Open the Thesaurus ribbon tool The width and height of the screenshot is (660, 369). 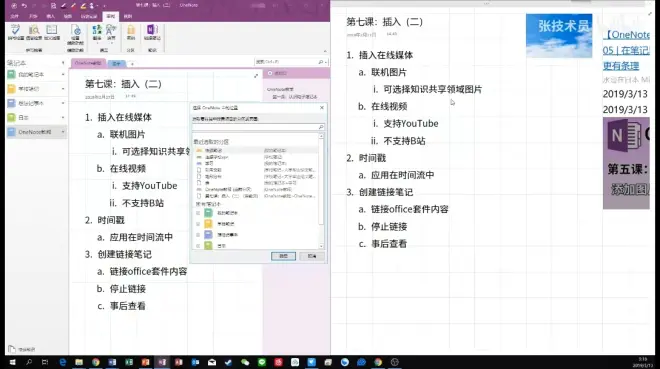pos(52,32)
